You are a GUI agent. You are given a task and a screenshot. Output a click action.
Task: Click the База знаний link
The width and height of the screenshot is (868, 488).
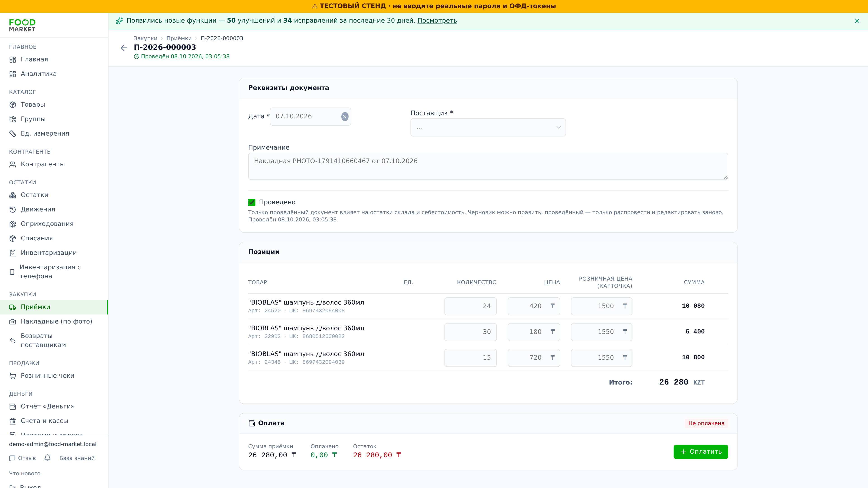[x=77, y=458]
